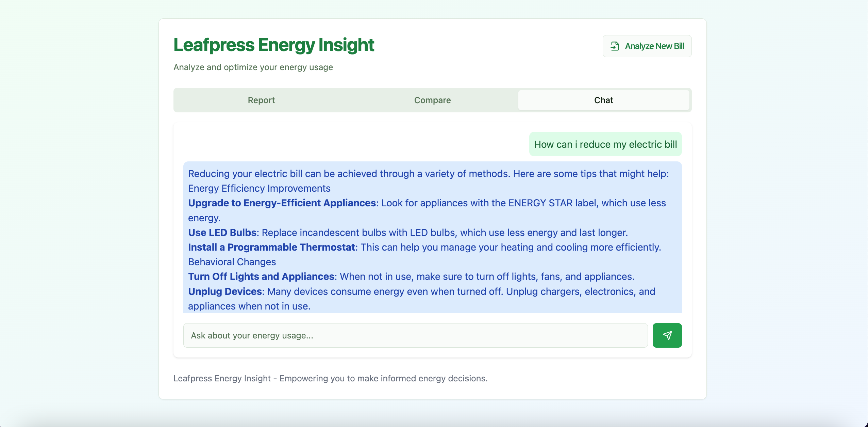Focus the Ask about your energy usage field

pos(415,335)
